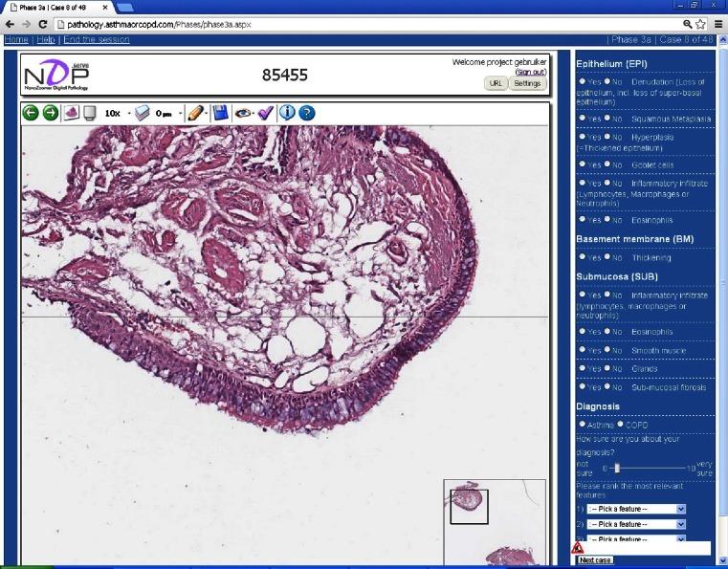
Task: Select No for Goblet cells
Action: click(607, 164)
